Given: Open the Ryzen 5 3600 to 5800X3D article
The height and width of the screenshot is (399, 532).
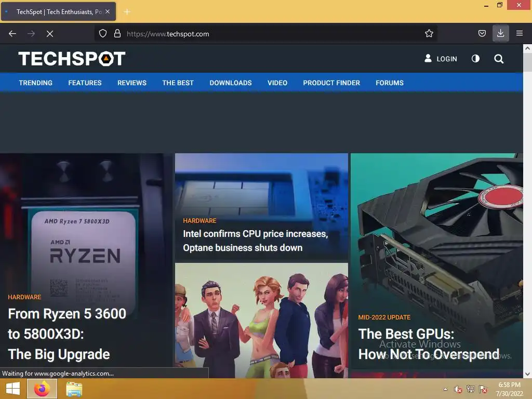Looking at the screenshot, I should click(67, 334).
